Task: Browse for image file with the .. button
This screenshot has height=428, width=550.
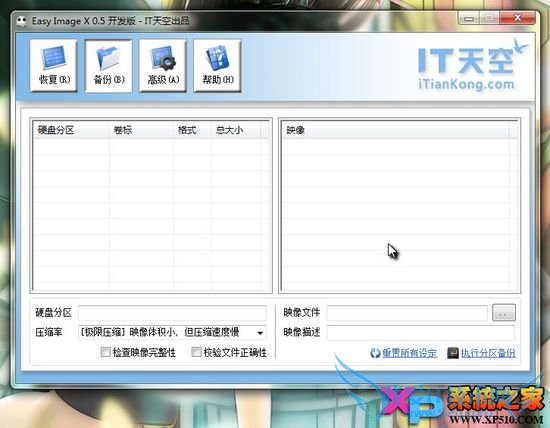Action: coord(504,313)
